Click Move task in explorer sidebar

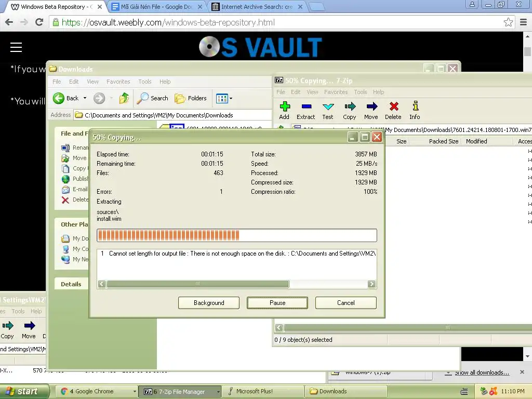74,158
